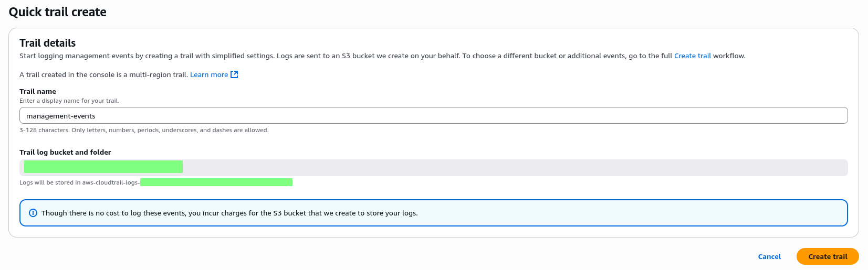
Task: Click the Trail log bucket and folder label
Action: coord(65,153)
